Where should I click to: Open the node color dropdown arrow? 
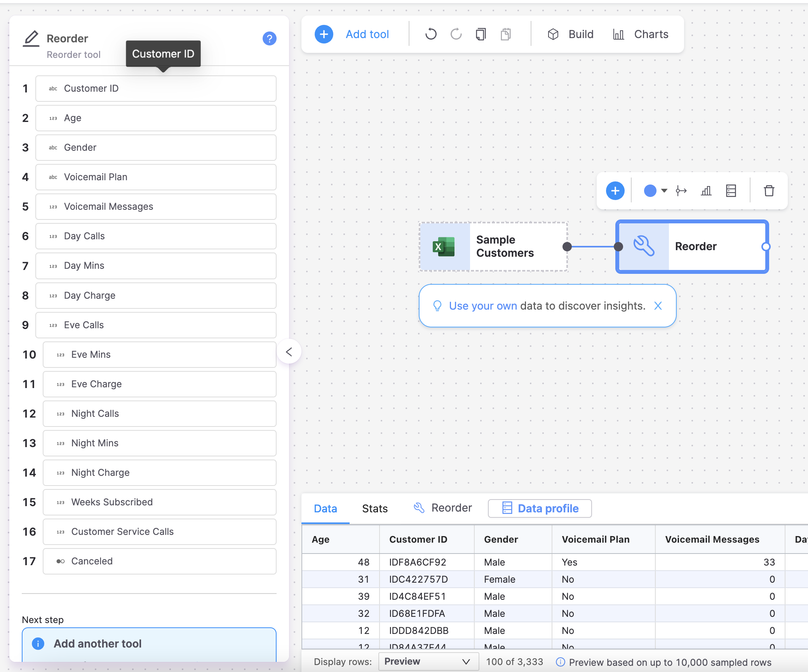click(x=664, y=191)
